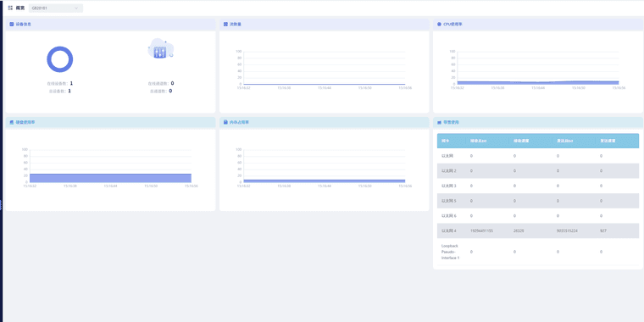Screen dimensions: 644x322
Task: Click the disk usage panel title text
Action: click(25, 122)
